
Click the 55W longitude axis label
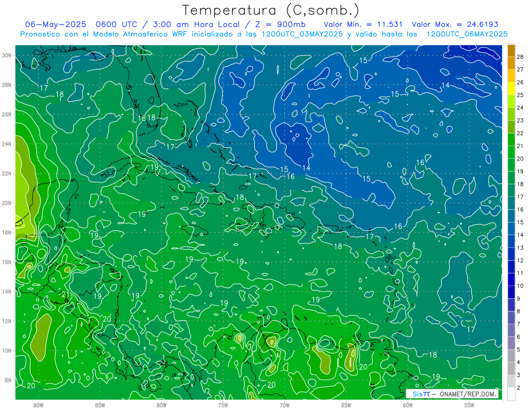[x=469, y=405]
